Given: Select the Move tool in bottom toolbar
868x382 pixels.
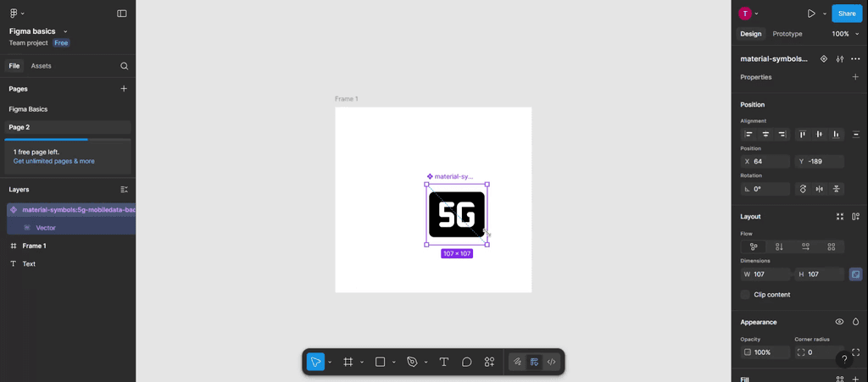Looking at the screenshot, I should point(315,363).
